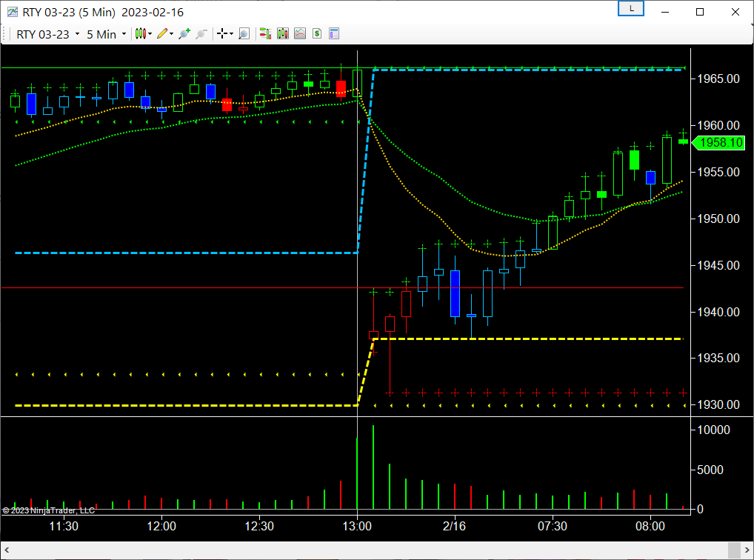The height and width of the screenshot is (560, 754).
Task: Click the NinjaTrader chart window icon
Action: point(12,12)
